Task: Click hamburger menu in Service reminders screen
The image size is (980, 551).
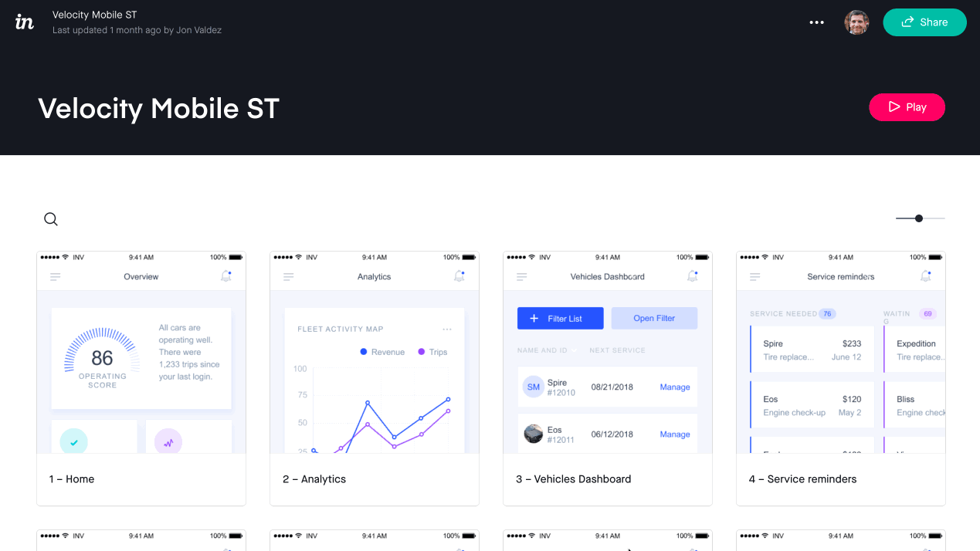Action: (755, 277)
